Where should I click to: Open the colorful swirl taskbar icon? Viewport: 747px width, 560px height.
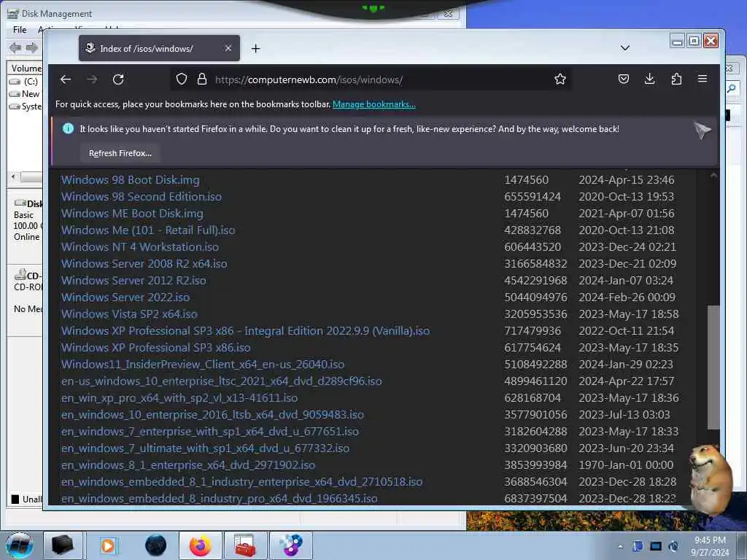tap(291, 545)
